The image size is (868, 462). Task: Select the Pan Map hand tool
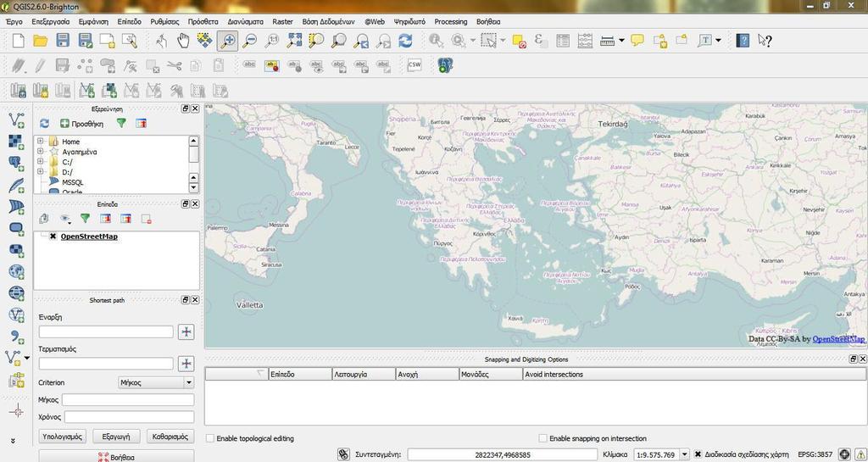pos(183,41)
